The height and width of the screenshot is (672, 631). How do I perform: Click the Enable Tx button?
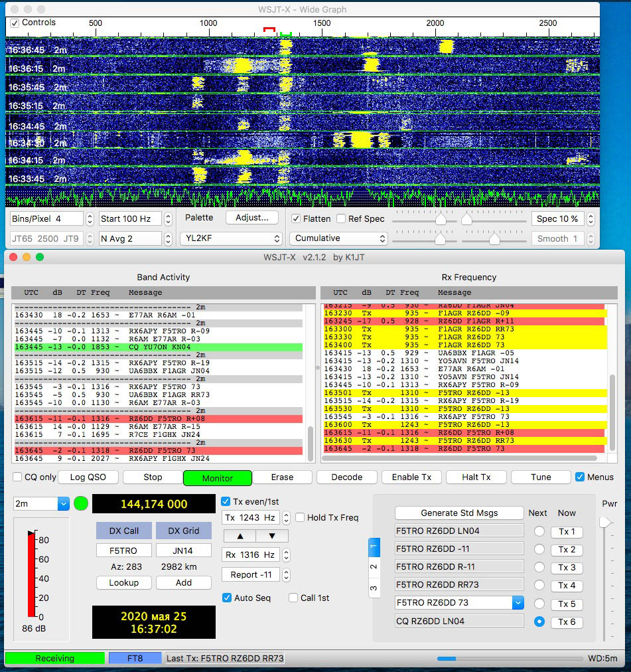point(411,477)
